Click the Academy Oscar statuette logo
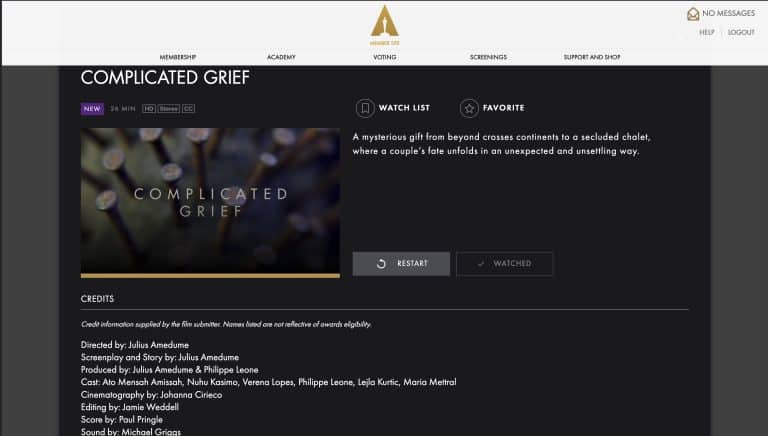768x436 pixels. (384, 22)
